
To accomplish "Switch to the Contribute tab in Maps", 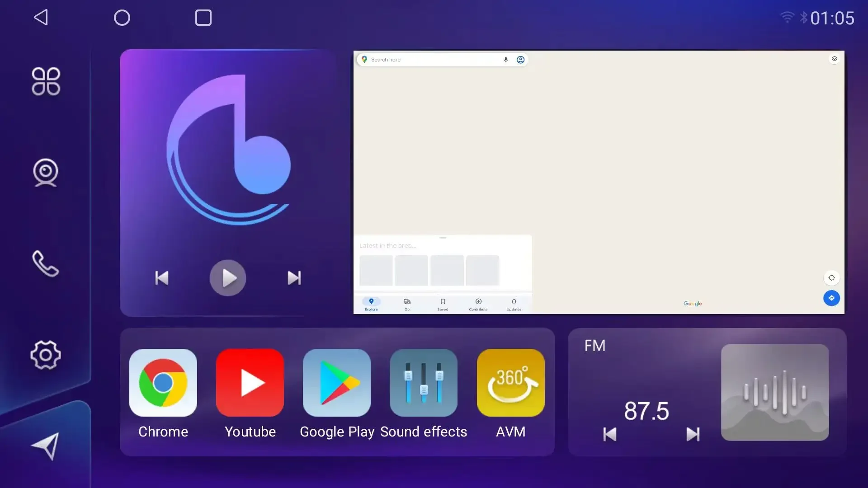I will point(478,305).
